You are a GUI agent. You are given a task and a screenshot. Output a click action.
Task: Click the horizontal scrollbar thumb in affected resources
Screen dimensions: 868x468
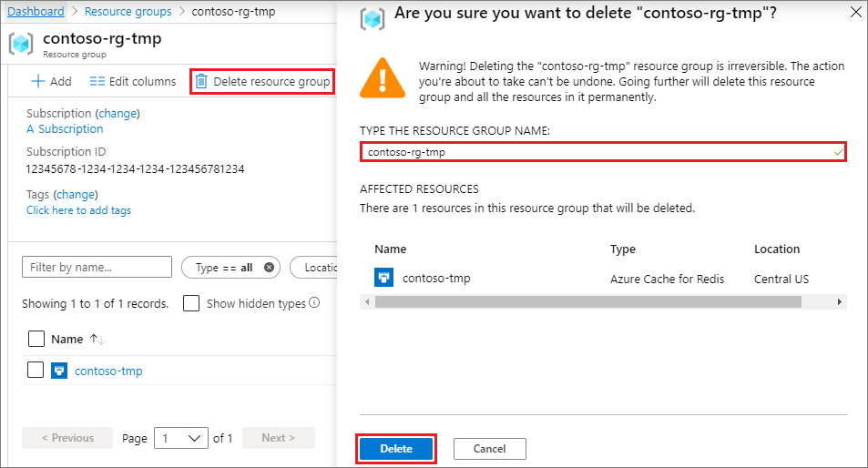coord(587,302)
